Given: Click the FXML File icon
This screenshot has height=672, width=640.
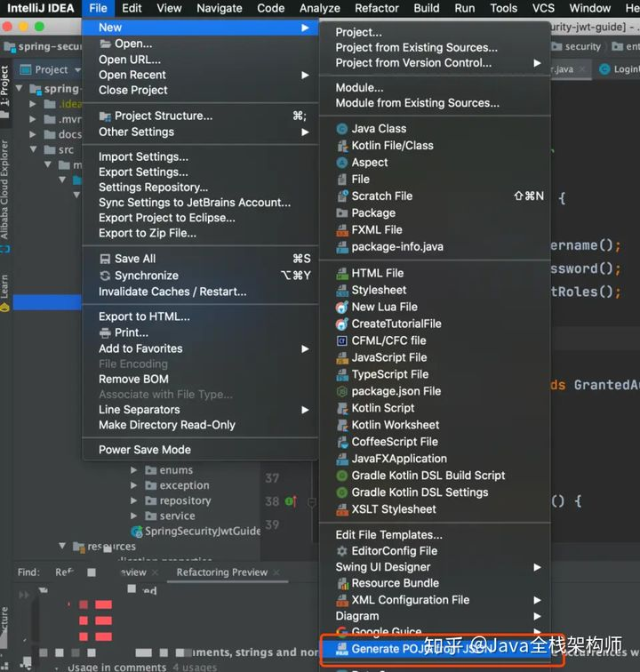Looking at the screenshot, I should click(341, 230).
